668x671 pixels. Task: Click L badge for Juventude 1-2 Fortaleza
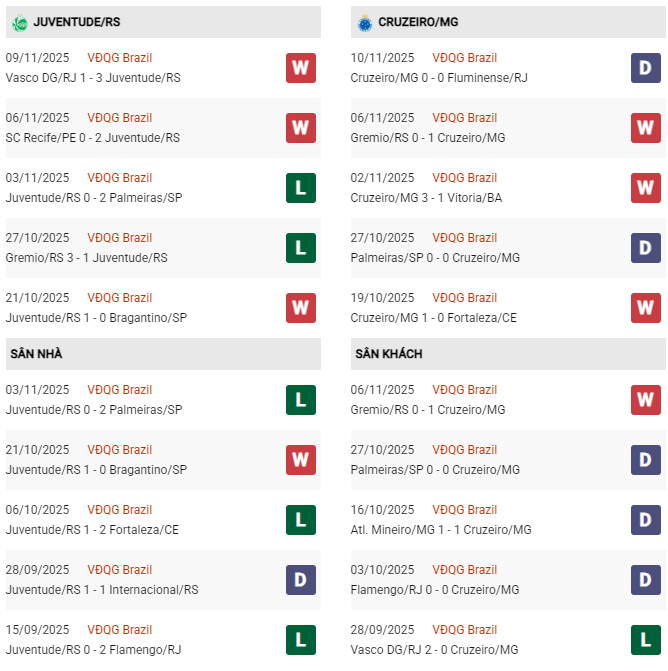[x=300, y=520]
